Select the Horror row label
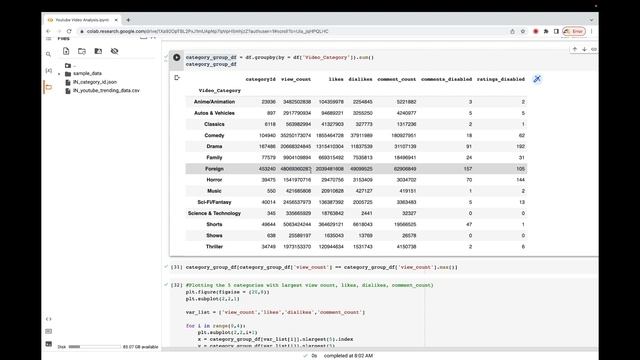Screen dimensions: 640x360 coord(214,180)
